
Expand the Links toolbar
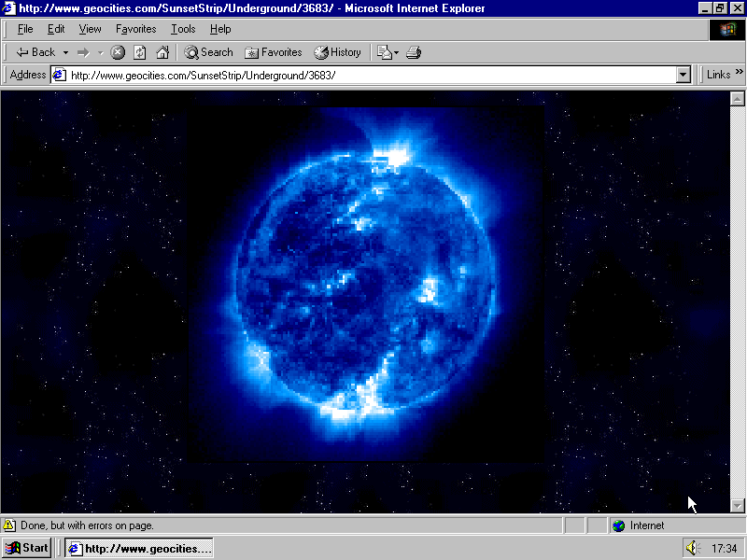point(723,75)
